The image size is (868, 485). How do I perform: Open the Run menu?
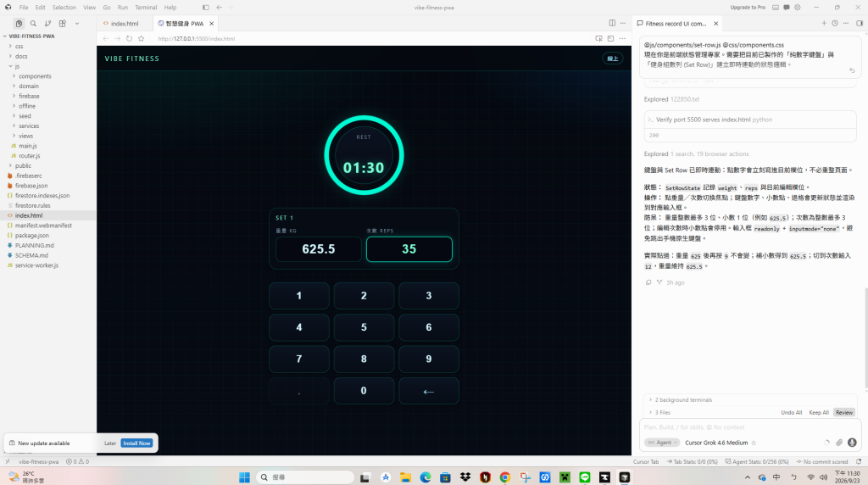tap(123, 7)
